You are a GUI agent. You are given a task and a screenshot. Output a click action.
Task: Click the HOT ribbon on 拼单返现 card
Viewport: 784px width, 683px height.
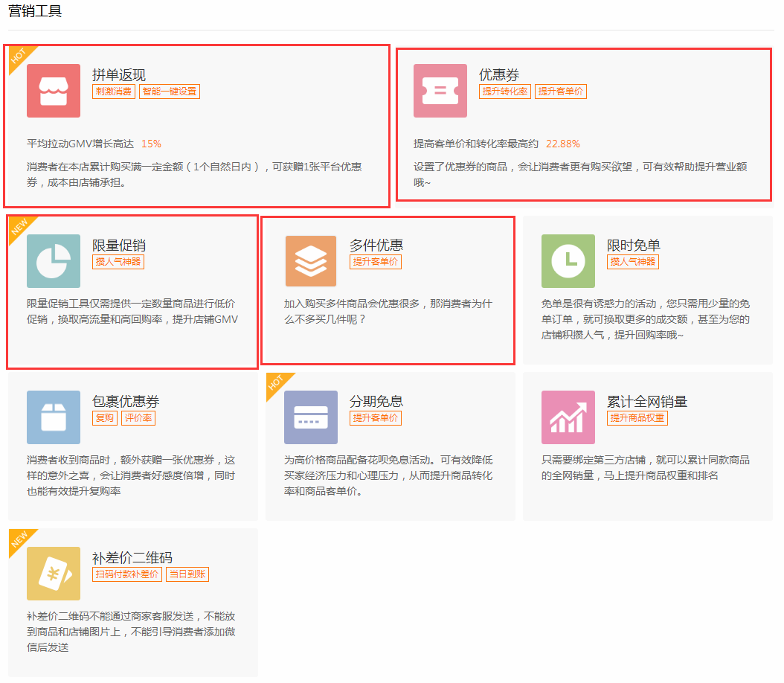click(19, 56)
